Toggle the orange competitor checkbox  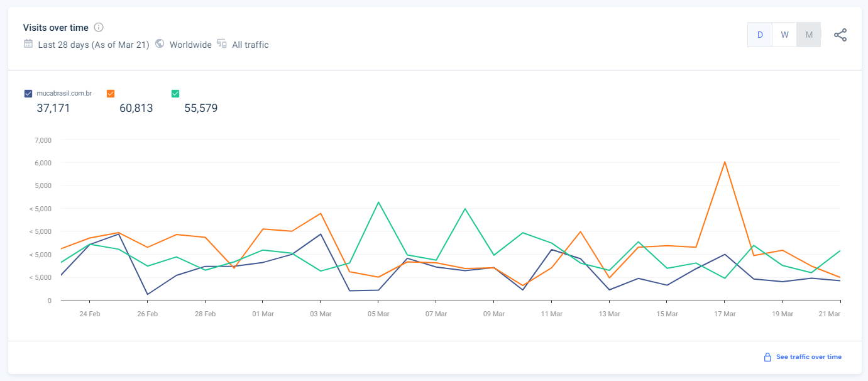pos(111,94)
